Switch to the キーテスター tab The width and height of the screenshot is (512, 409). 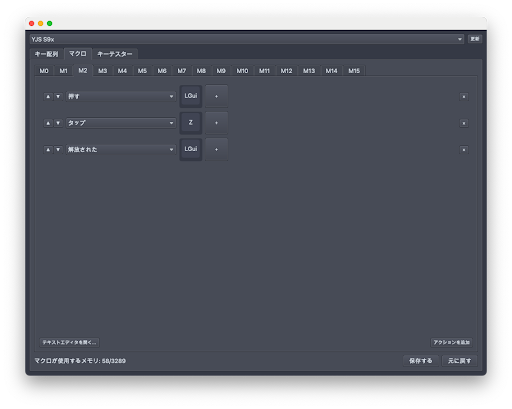point(115,54)
